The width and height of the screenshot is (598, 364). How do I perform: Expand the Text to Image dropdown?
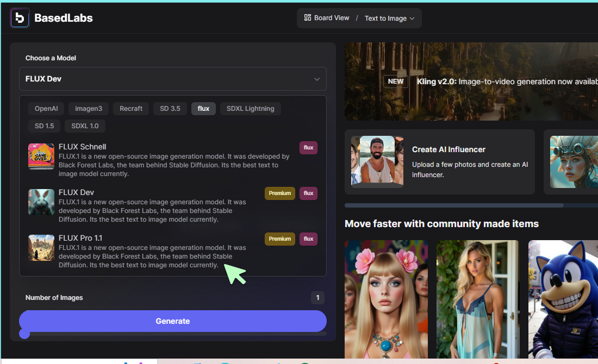point(389,18)
